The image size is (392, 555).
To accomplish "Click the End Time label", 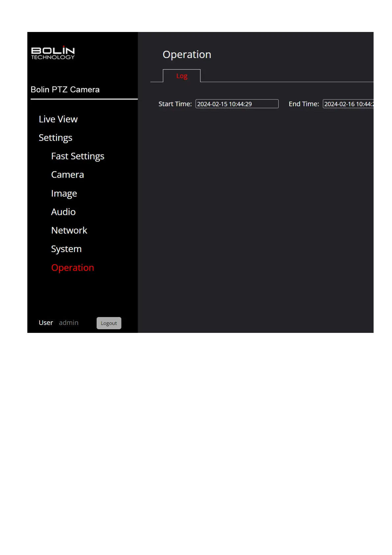I will [x=303, y=104].
